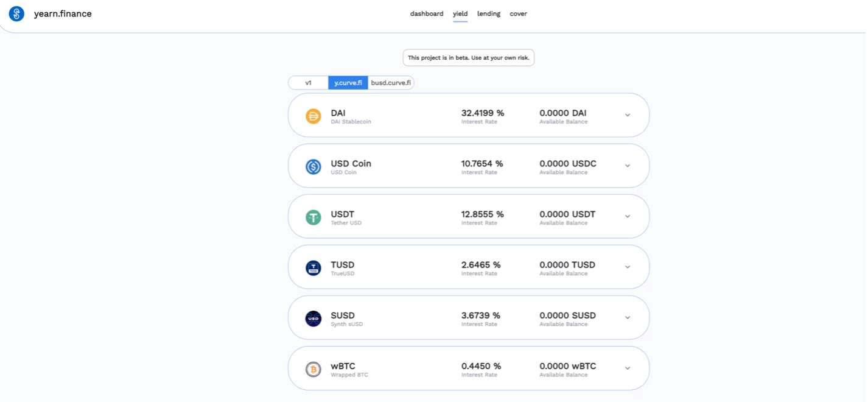Click the Wrapped BTC subtitle
Image resolution: width=868 pixels, height=402 pixels.
click(349, 375)
